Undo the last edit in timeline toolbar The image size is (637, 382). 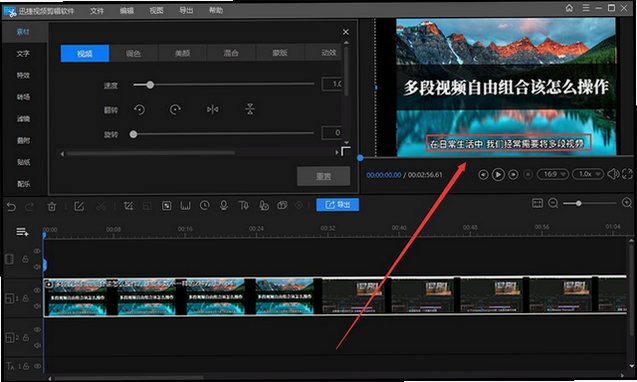point(11,207)
